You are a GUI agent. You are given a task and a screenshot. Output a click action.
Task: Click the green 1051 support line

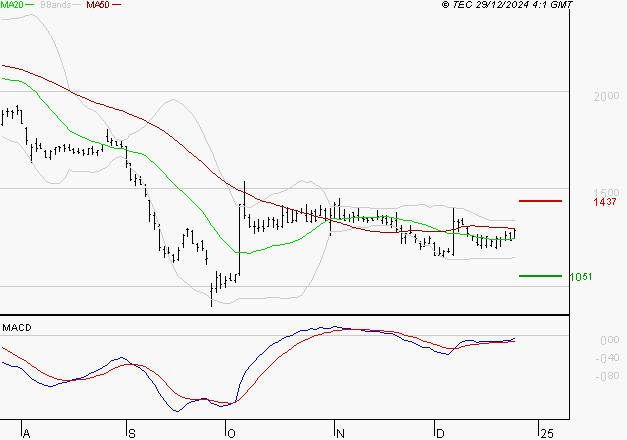(x=540, y=276)
